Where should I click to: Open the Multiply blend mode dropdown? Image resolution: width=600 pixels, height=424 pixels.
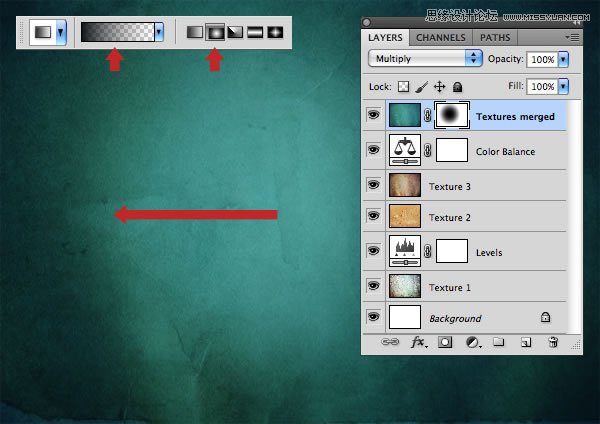click(x=425, y=59)
